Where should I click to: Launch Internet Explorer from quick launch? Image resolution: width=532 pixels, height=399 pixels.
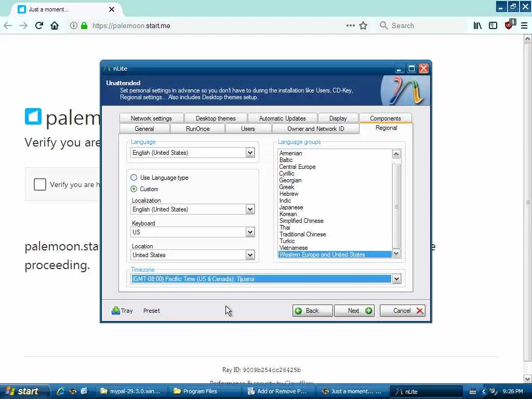click(x=61, y=391)
